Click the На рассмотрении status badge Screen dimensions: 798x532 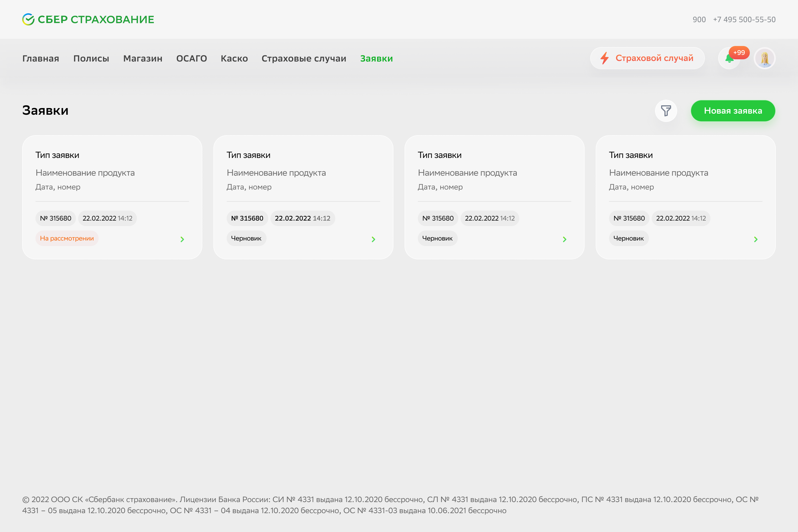coord(67,238)
